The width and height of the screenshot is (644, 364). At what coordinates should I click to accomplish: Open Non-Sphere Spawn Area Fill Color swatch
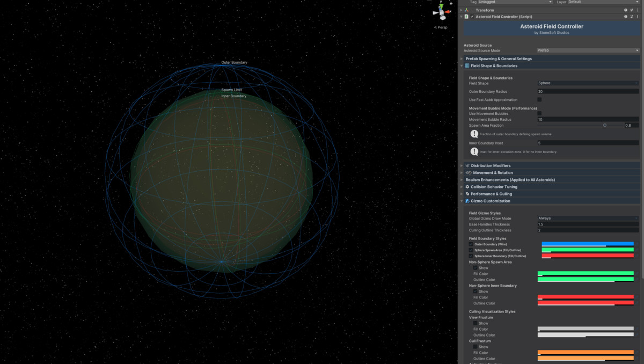[x=586, y=274]
